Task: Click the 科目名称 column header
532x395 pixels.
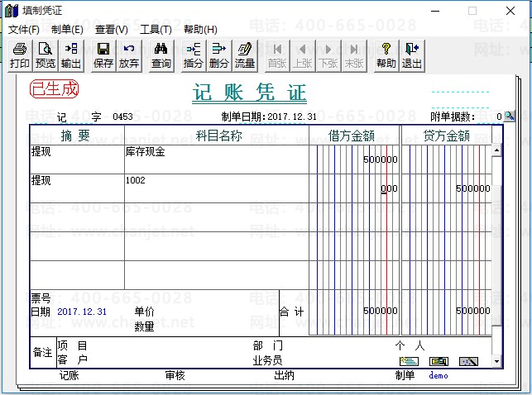Action: [x=218, y=136]
